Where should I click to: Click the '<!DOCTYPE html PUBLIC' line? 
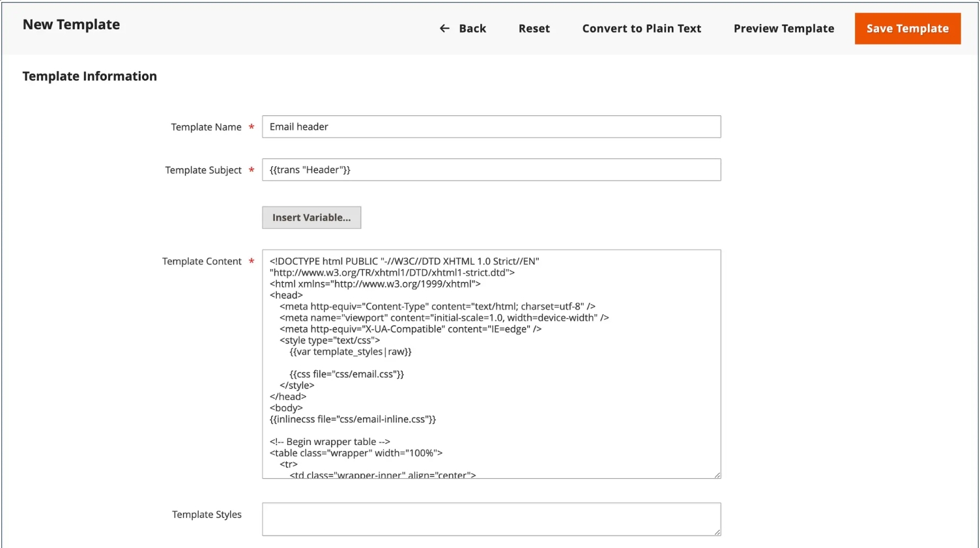[x=404, y=261]
